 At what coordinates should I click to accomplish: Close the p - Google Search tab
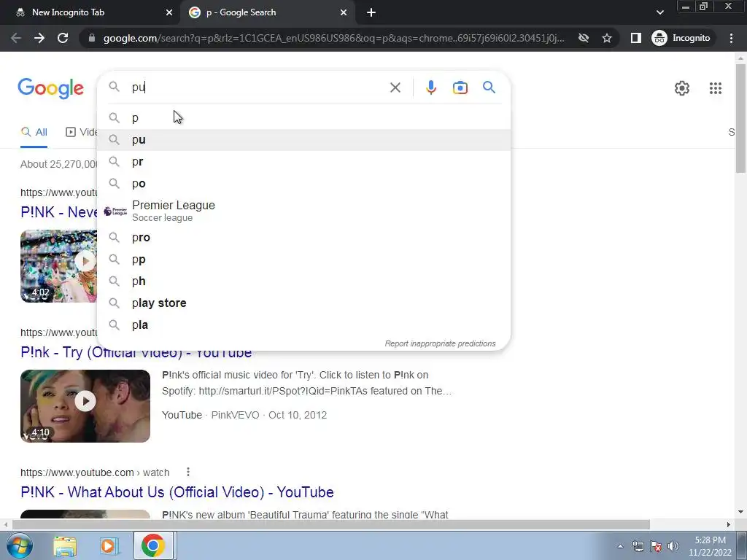pyautogui.click(x=344, y=13)
